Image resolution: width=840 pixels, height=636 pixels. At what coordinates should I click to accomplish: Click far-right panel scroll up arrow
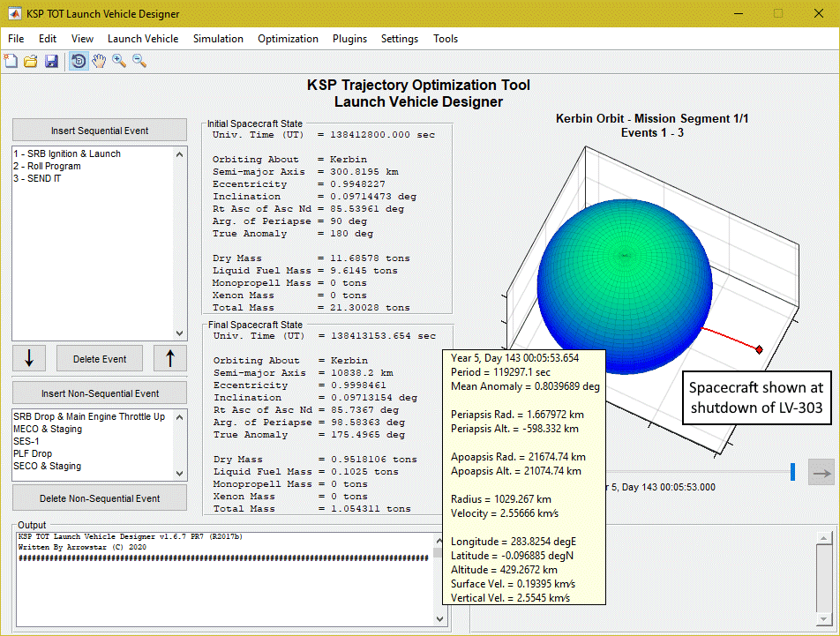point(823,537)
